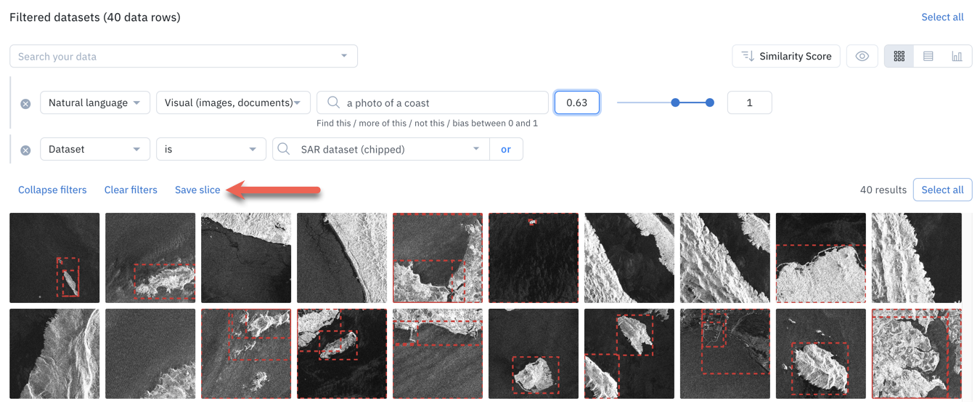This screenshot has width=980, height=404.
Task: Expand the Search your data dropdown arrow
Action: 344,56
